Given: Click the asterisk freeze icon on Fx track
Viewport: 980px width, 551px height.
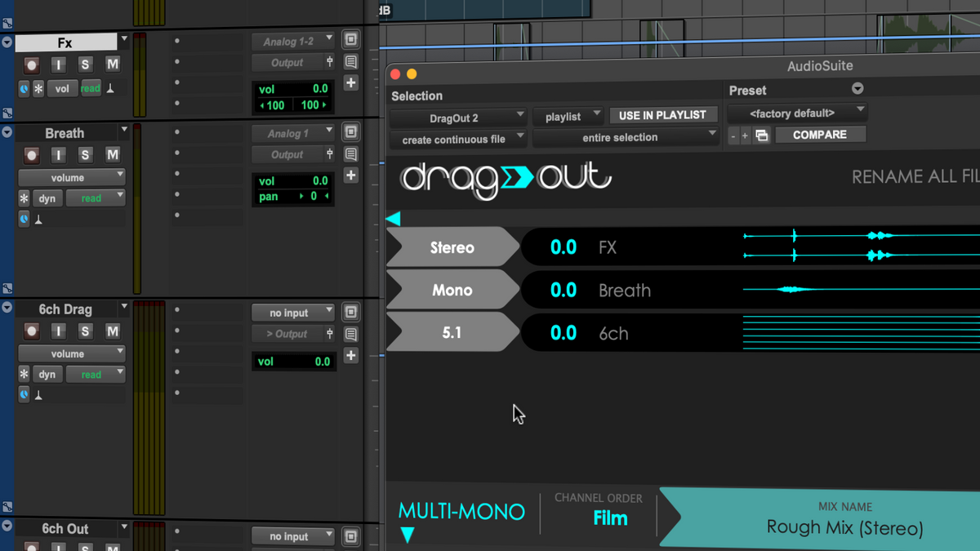Looking at the screenshot, I should coord(38,88).
